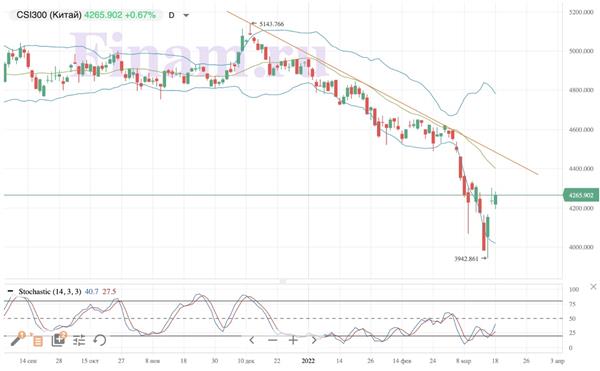Click the 14 сен date label
This screenshot has width=600, height=371.
pyautogui.click(x=28, y=361)
